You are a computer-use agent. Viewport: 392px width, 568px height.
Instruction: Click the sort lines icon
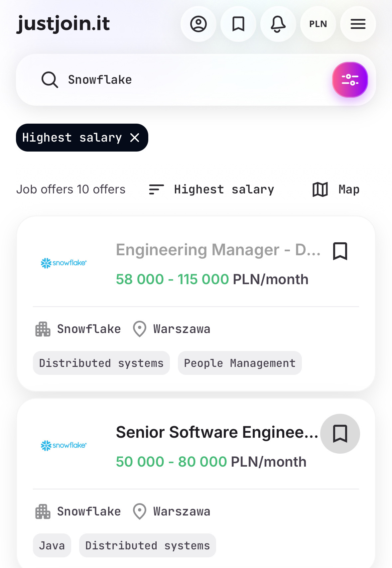(x=156, y=189)
